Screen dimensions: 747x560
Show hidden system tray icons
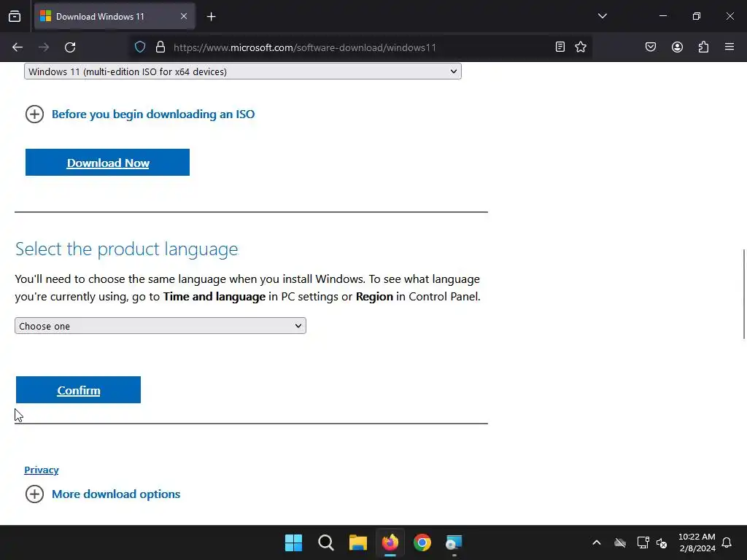597,542
